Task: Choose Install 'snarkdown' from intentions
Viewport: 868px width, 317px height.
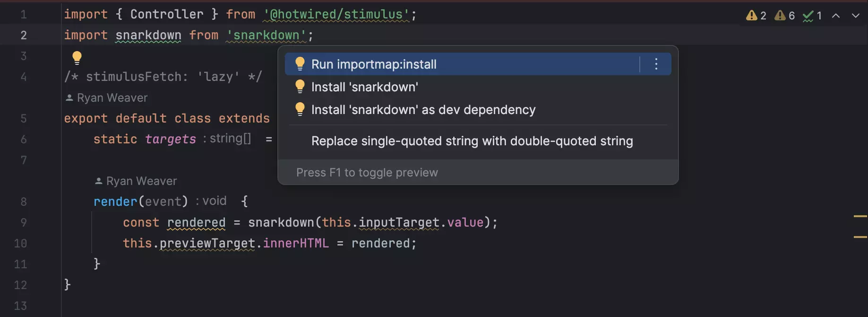Action: click(364, 87)
